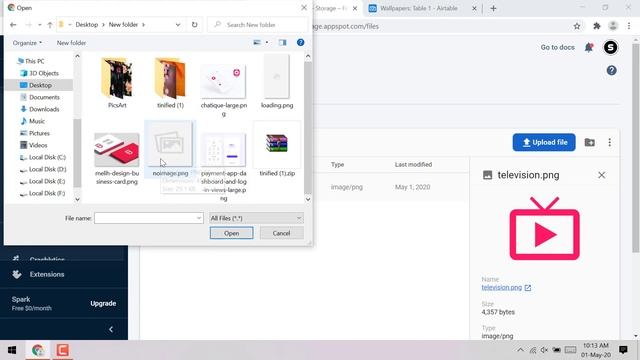
Task: Open the Windows Start menu
Action: pos(12,350)
